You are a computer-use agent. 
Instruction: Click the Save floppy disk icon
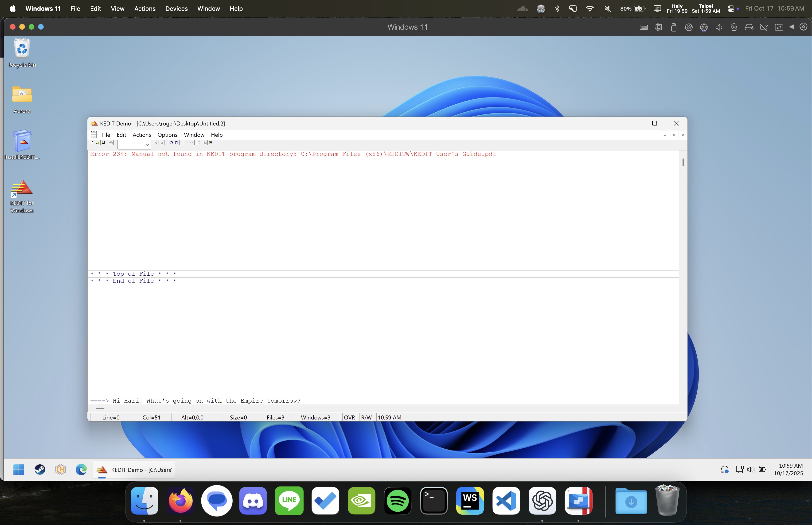tap(103, 143)
